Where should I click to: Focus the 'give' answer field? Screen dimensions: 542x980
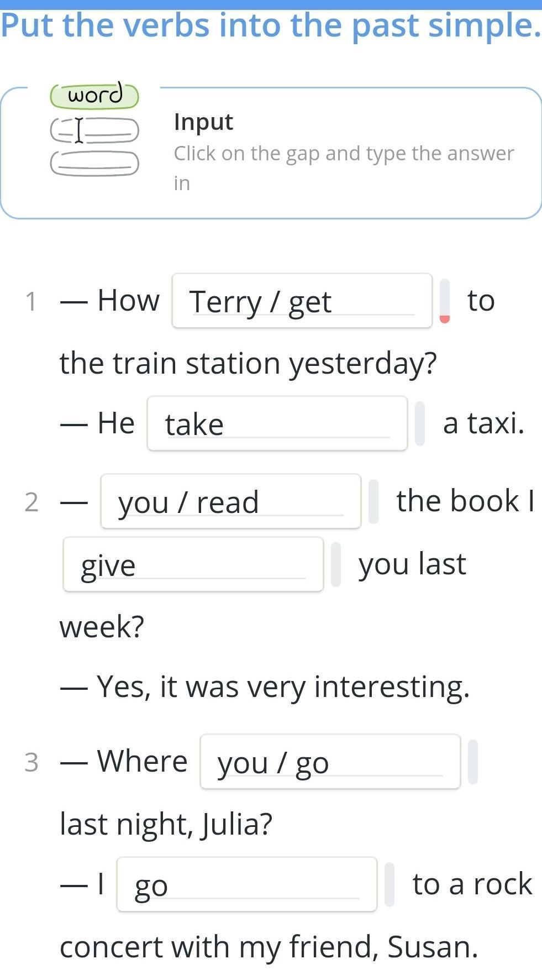[x=193, y=564]
